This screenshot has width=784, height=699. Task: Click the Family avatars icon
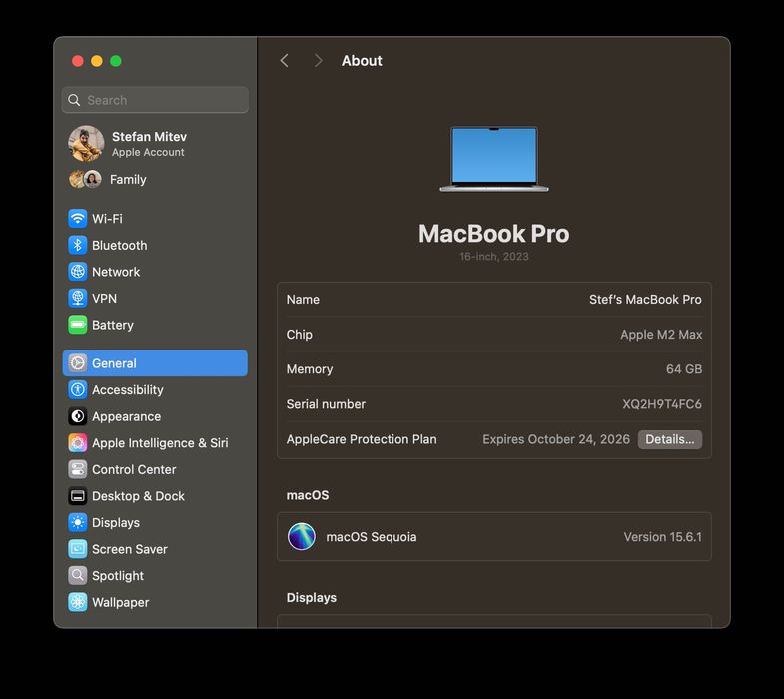(85, 179)
